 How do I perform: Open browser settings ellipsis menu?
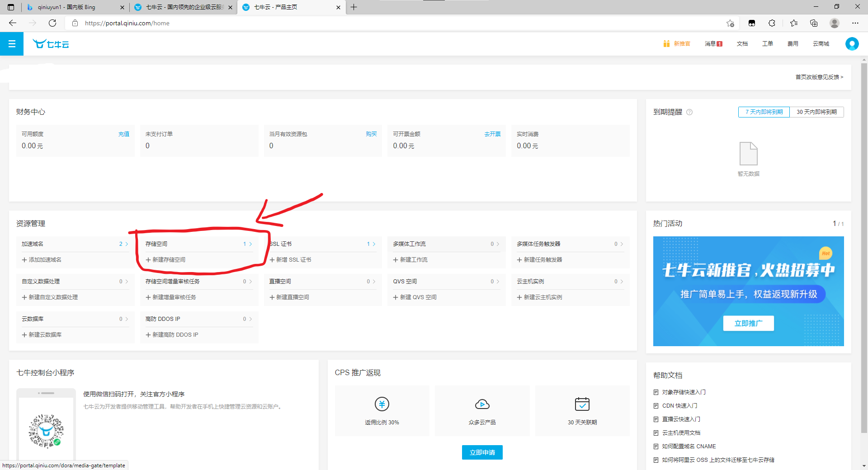(x=855, y=23)
